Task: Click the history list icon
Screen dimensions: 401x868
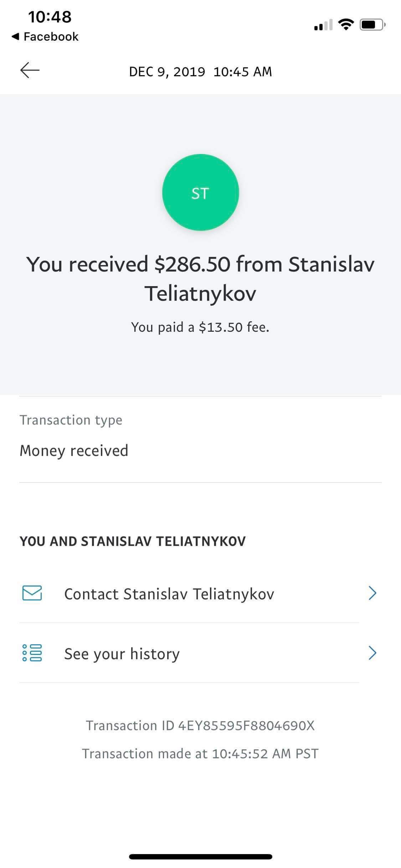Action: 32,653
